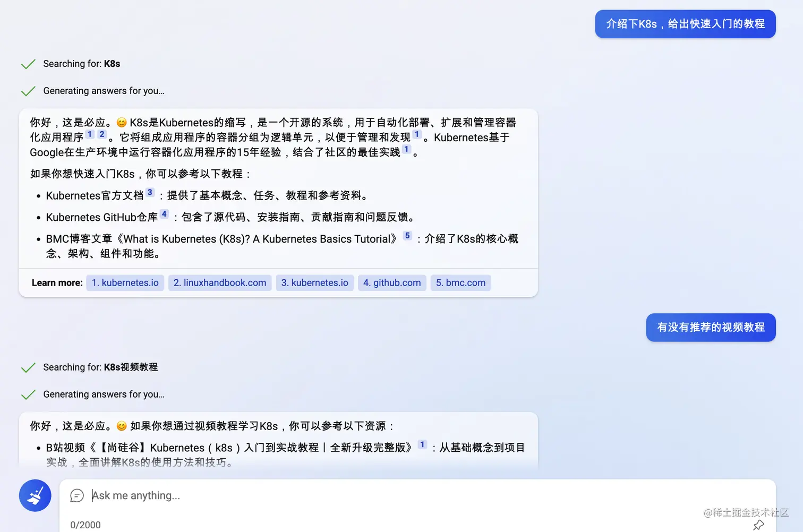Open citation badge 5 beside the BMC tutorial
Viewport: 803px width, 532px height.
(407, 235)
